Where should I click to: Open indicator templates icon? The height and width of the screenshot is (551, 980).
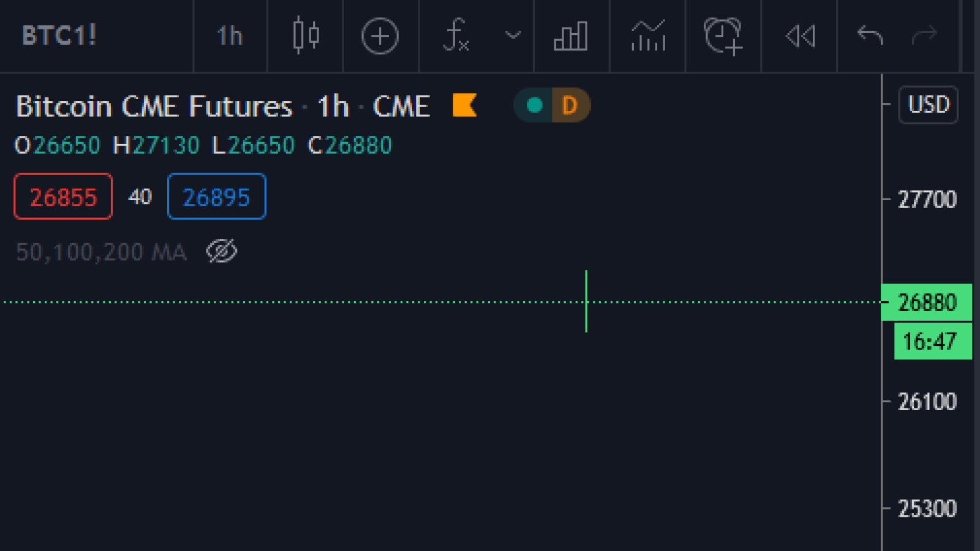click(x=648, y=36)
